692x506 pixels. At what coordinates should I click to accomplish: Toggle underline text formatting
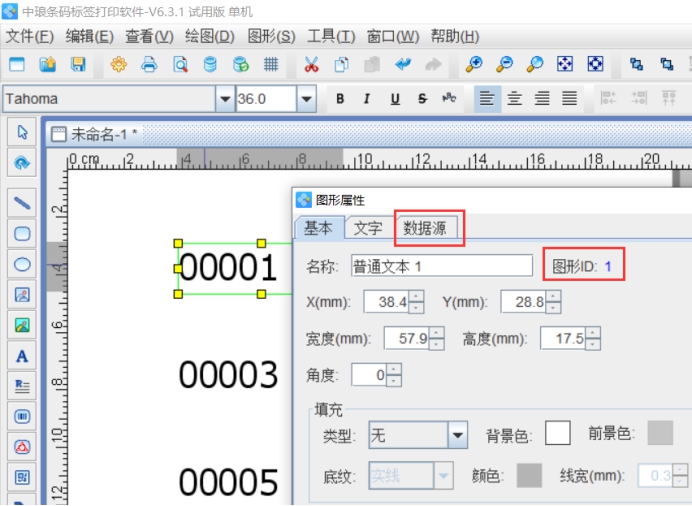(395, 99)
